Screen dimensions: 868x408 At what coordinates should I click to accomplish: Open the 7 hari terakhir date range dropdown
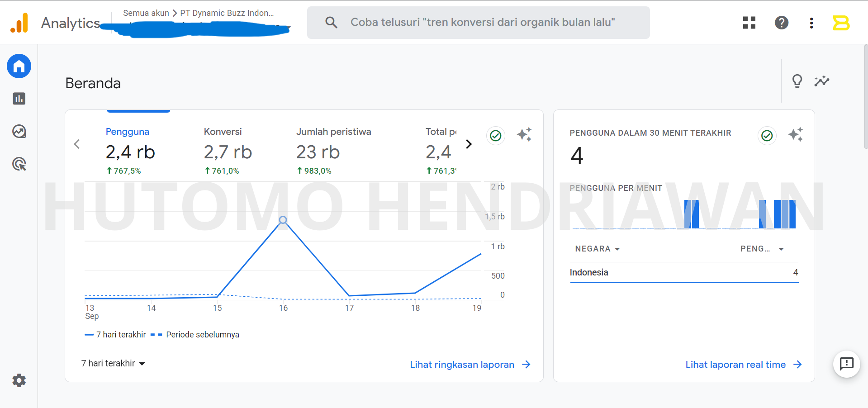(x=113, y=363)
